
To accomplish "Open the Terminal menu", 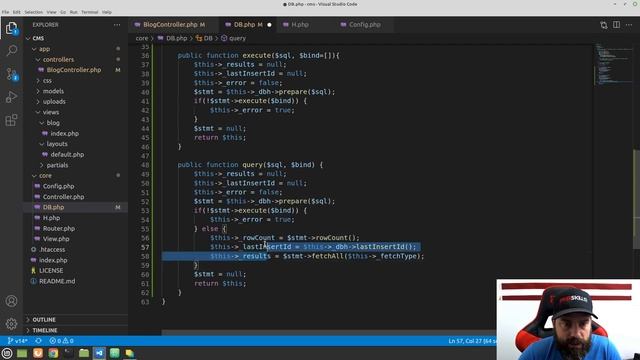I will point(89,12).
